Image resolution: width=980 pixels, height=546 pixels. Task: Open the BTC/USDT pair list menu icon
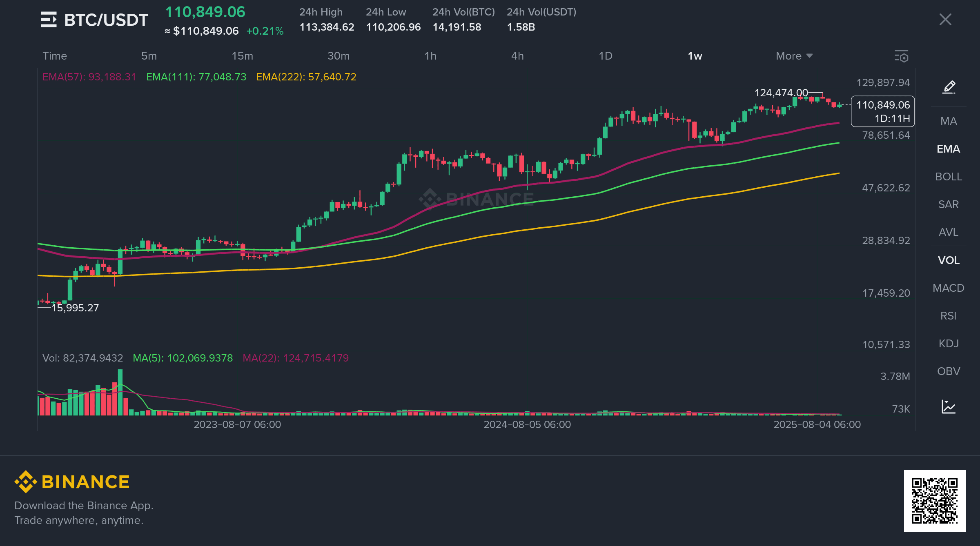pyautogui.click(x=49, y=20)
